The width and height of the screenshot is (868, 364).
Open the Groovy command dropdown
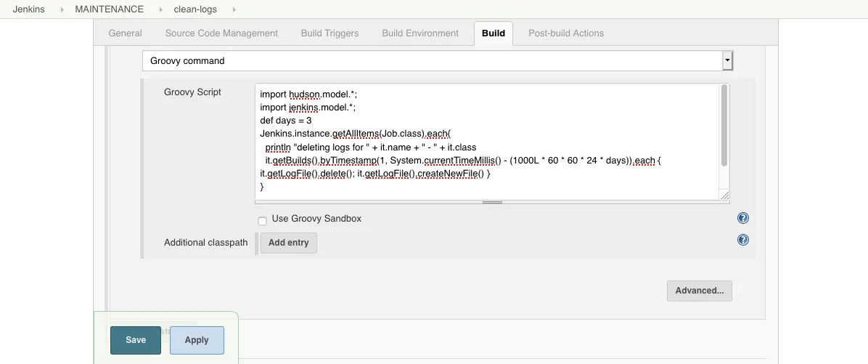727,61
